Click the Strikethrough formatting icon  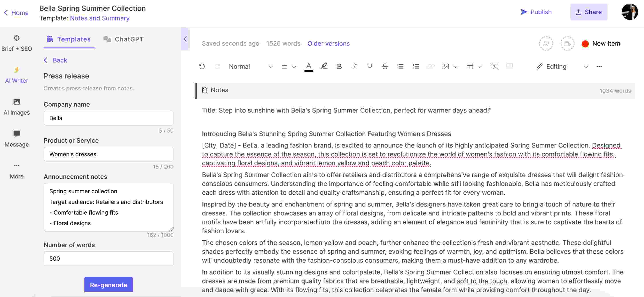(x=384, y=66)
